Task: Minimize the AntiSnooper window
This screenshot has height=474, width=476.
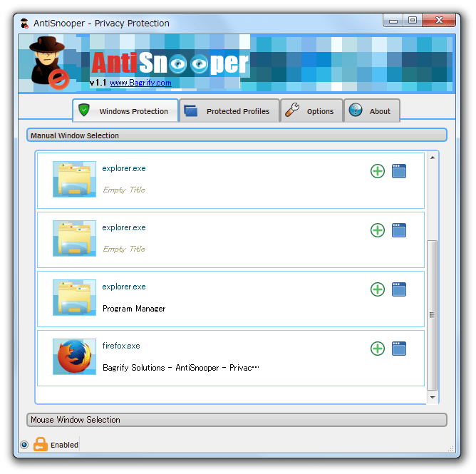Action: pyautogui.click(x=393, y=21)
